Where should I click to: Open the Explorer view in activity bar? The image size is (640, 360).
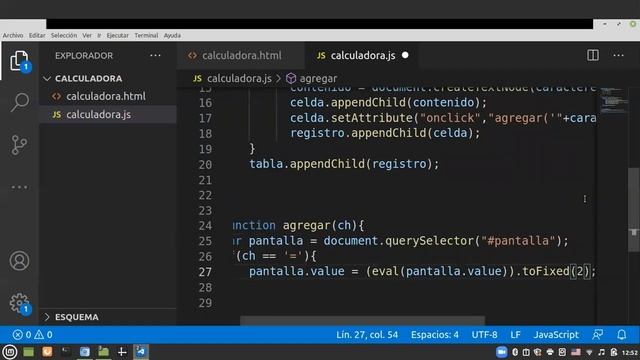tap(19, 61)
